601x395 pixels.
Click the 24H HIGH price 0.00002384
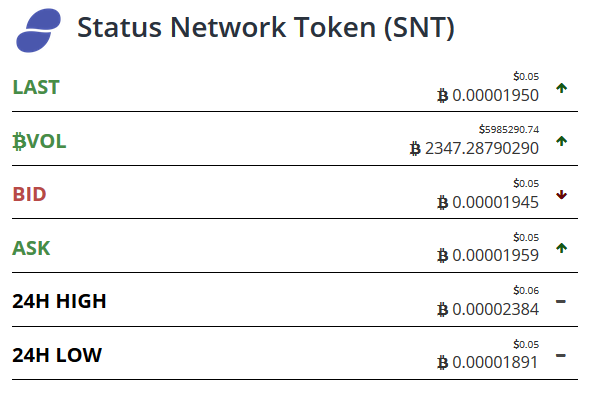(x=496, y=309)
